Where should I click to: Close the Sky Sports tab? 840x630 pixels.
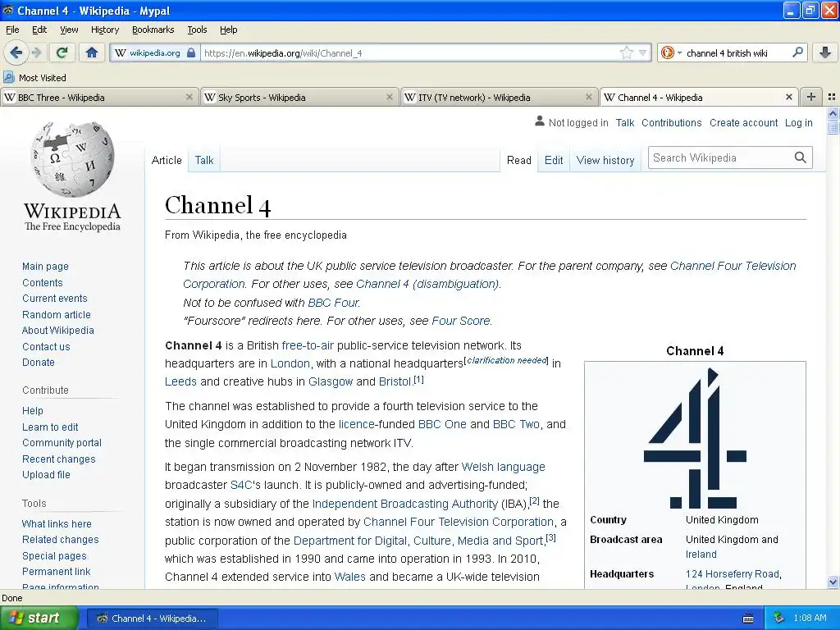coord(389,97)
